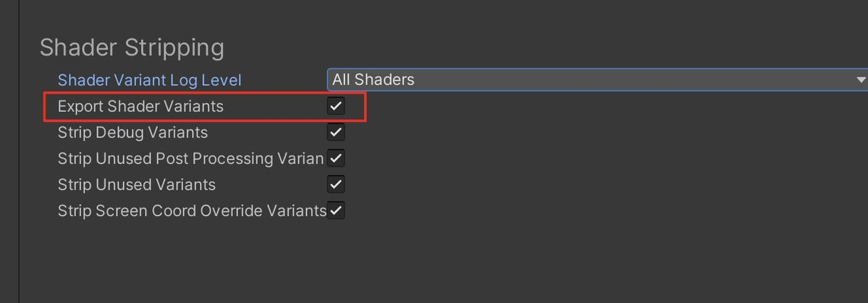The height and width of the screenshot is (303, 868).
Task: Click the Export Shader Variants label
Action: (x=140, y=106)
